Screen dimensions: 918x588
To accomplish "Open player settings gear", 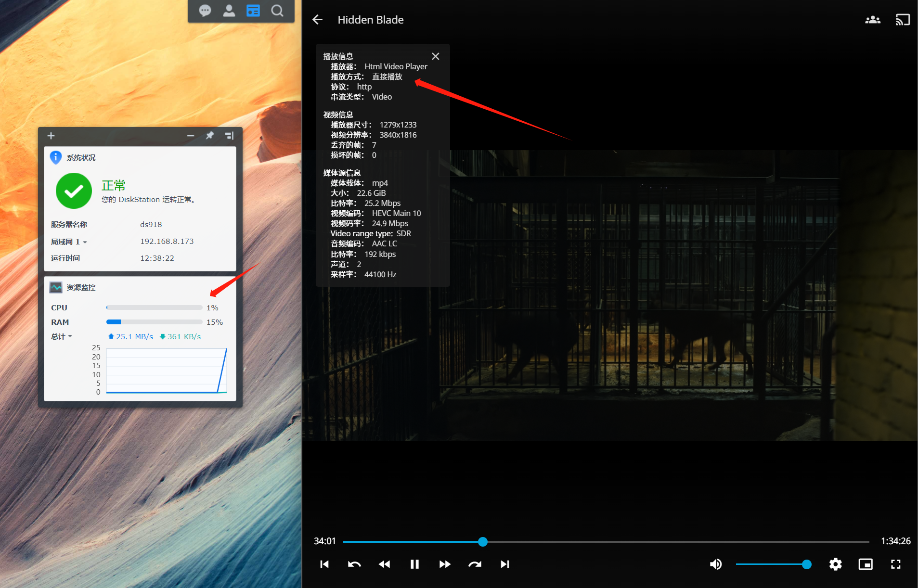I will point(836,564).
